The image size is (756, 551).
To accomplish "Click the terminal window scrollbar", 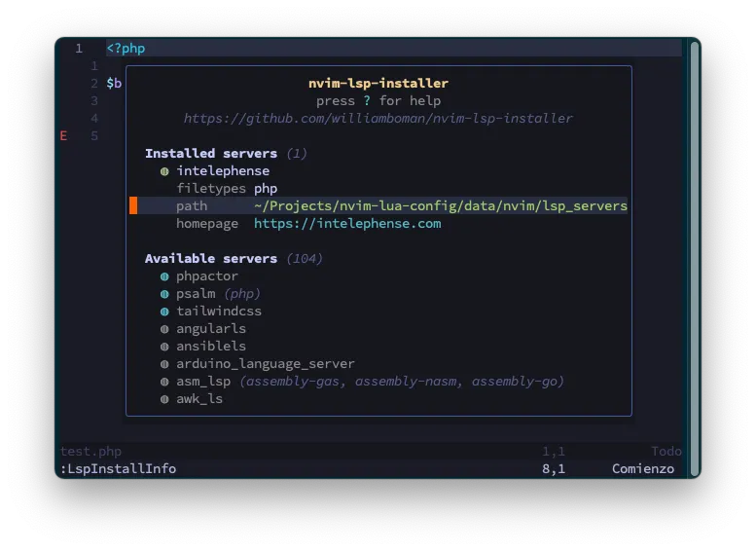I will (695, 259).
